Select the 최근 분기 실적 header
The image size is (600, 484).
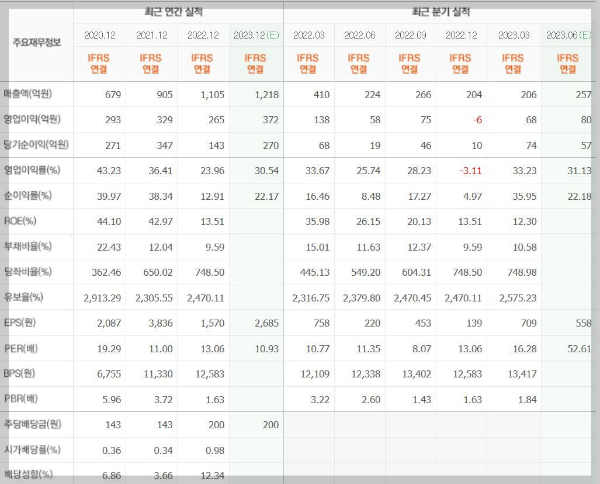click(440, 12)
